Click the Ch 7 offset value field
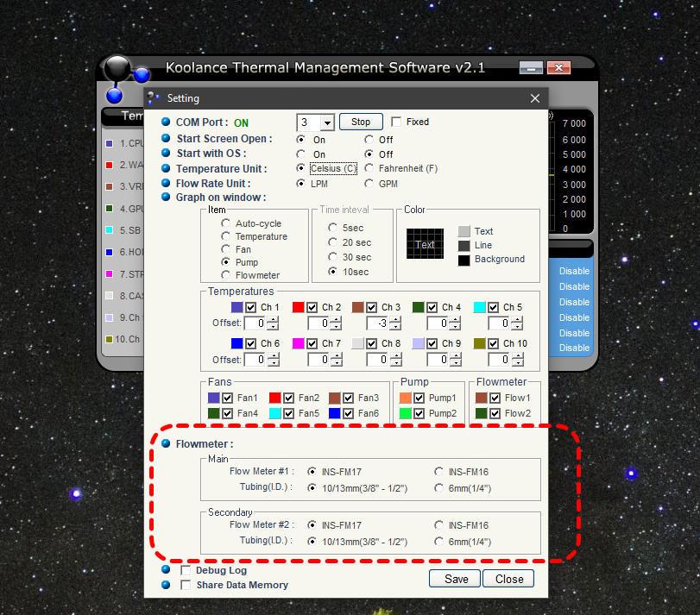 318,360
